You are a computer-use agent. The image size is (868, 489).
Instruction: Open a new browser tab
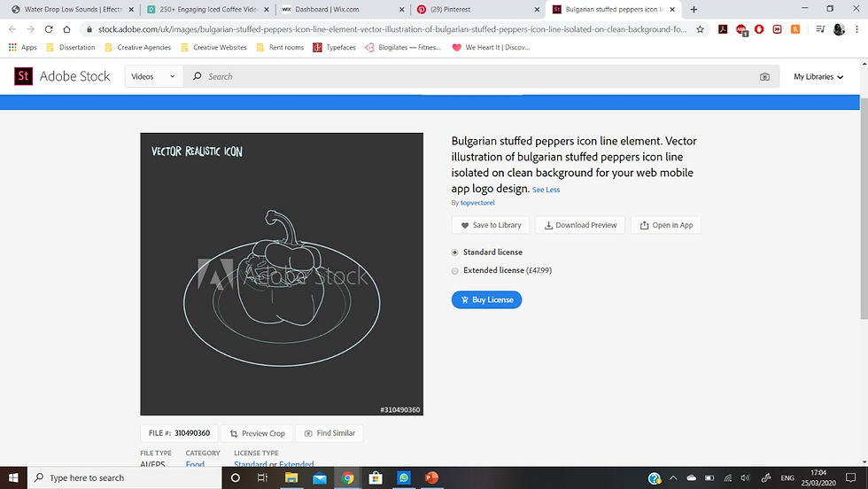tap(694, 10)
